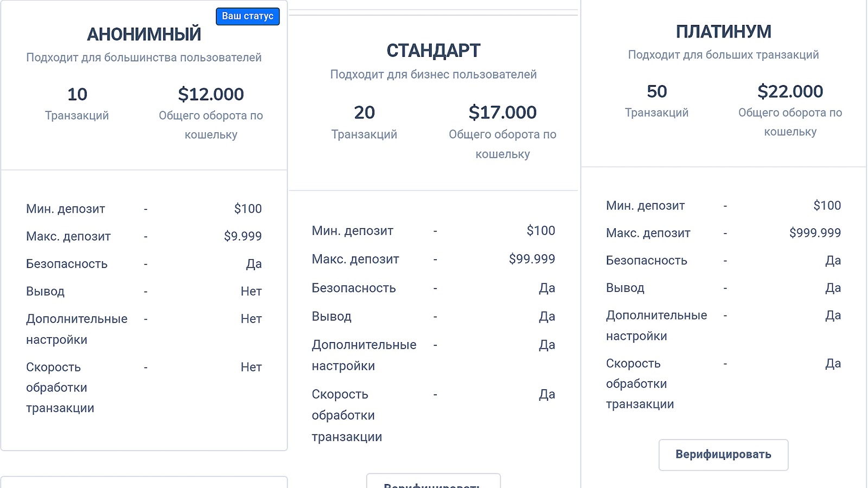The image size is (868, 488).
Task: Click "Скорость обработки транзакции" label in Платинум card
Action: click(640, 384)
